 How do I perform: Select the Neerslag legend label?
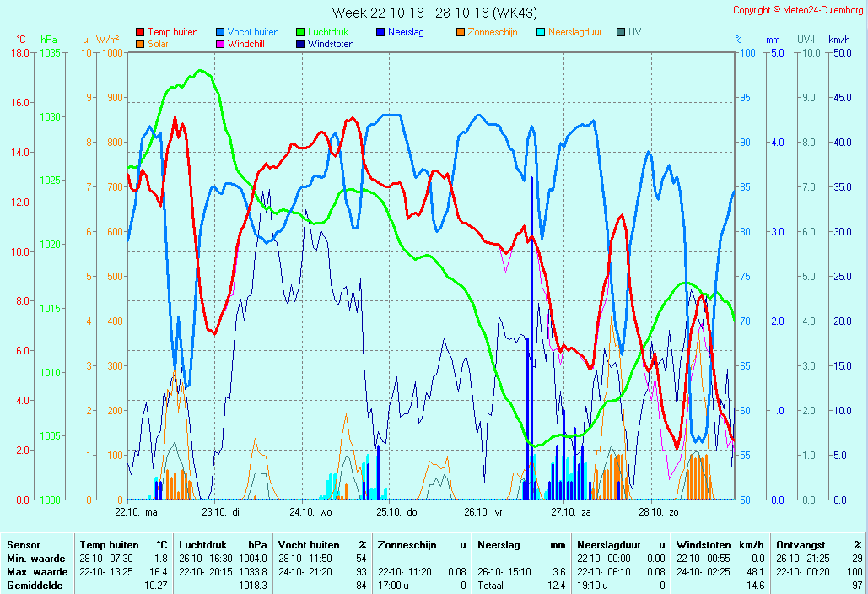pyautogui.click(x=406, y=33)
